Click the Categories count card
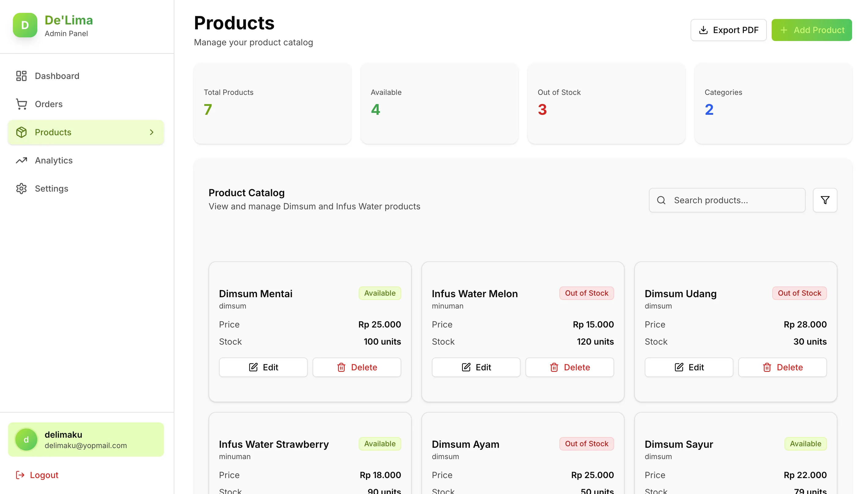This screenshot has height=494, width=868. [773, 103]
